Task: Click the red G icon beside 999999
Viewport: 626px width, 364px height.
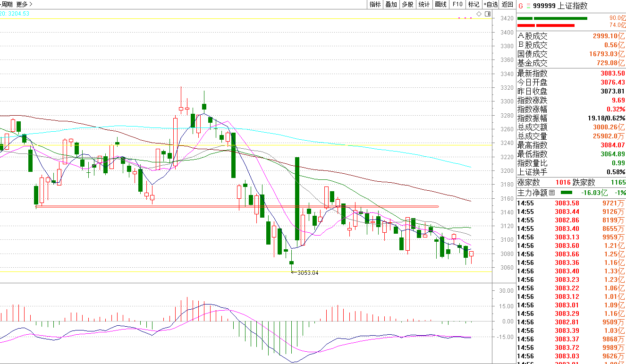Action: [521, 6]
